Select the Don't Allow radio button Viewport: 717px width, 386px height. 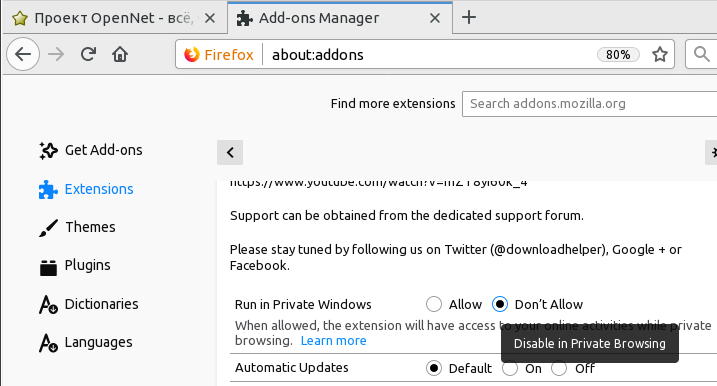tap(500, 304)
